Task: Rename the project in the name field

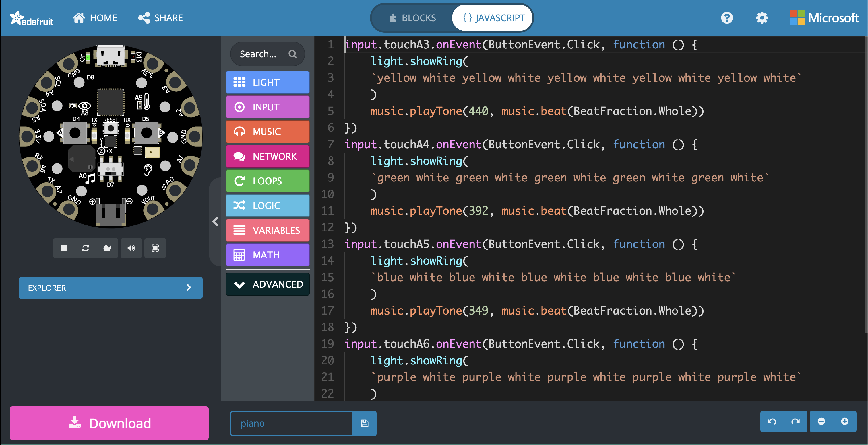Action: point(291,423)
